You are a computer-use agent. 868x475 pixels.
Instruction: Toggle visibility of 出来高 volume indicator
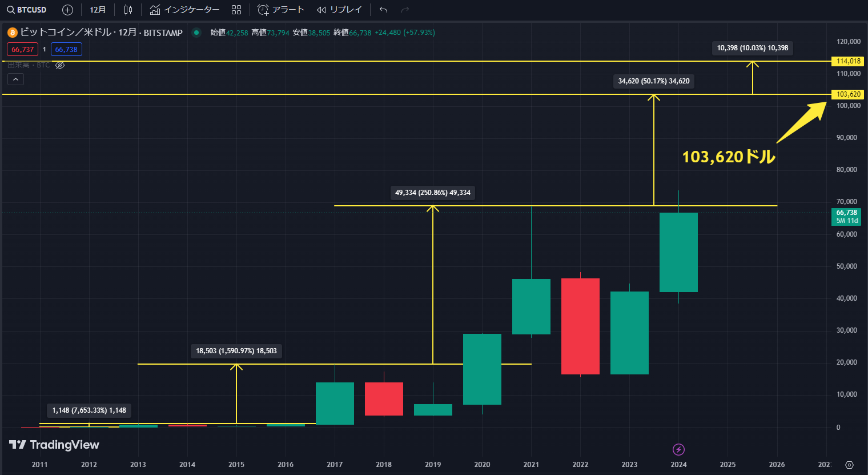pyautogui.click(x=60, y=65)
